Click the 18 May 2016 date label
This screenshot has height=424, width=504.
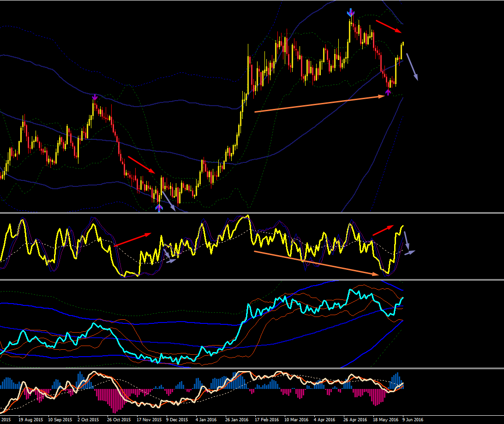point(385,419)
